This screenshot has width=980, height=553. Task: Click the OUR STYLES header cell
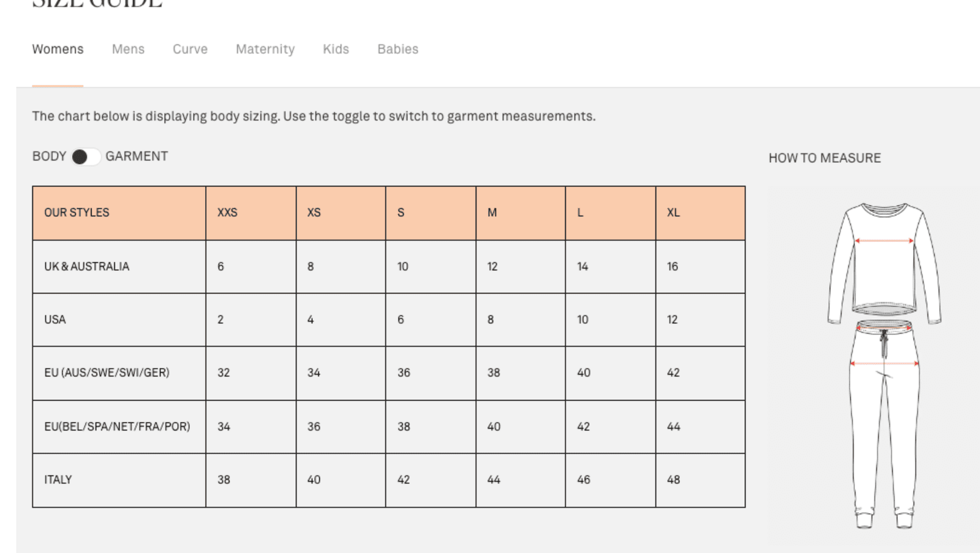click(77, 213)
